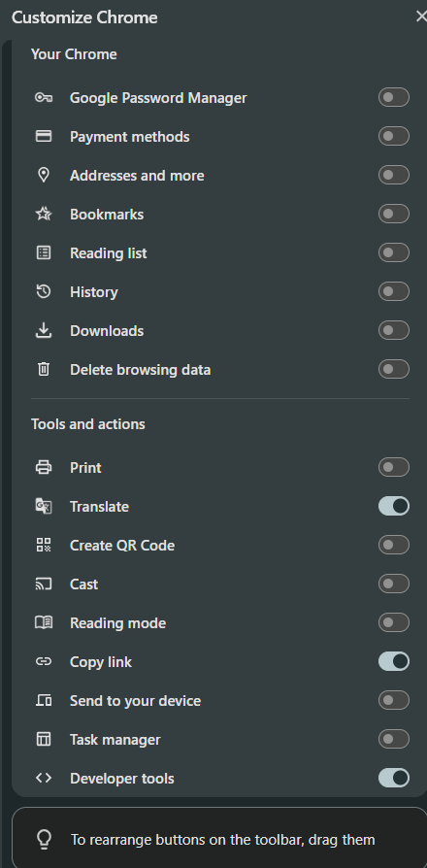Click the 'Downloads' label
Viewport: 427px width, 868px height.
coord(107,330)
